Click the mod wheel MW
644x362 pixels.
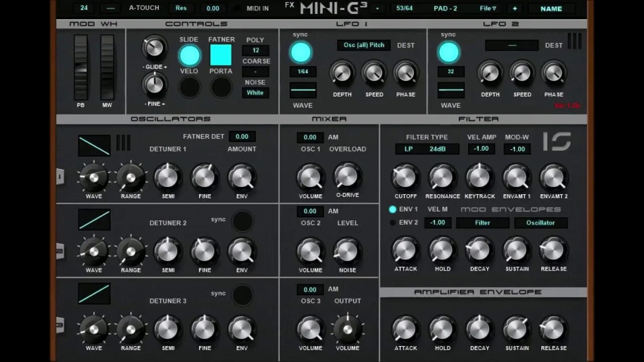coord(107,67)
